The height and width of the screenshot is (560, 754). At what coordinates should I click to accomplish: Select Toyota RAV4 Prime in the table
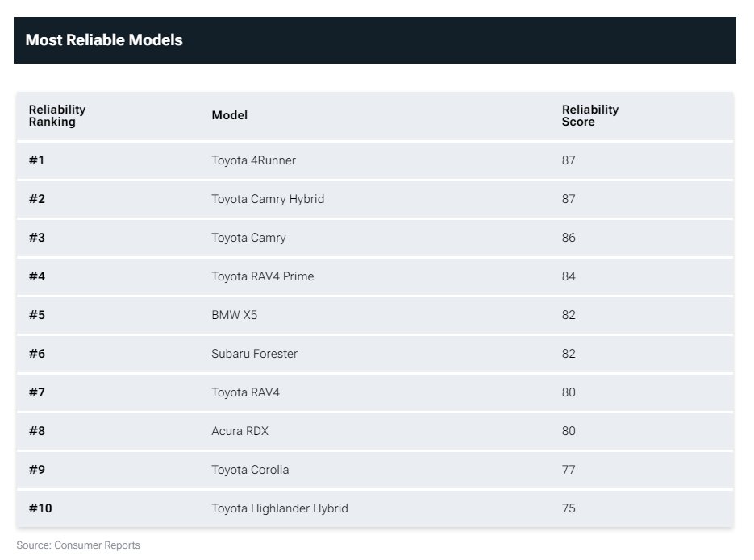click(263, 276)
